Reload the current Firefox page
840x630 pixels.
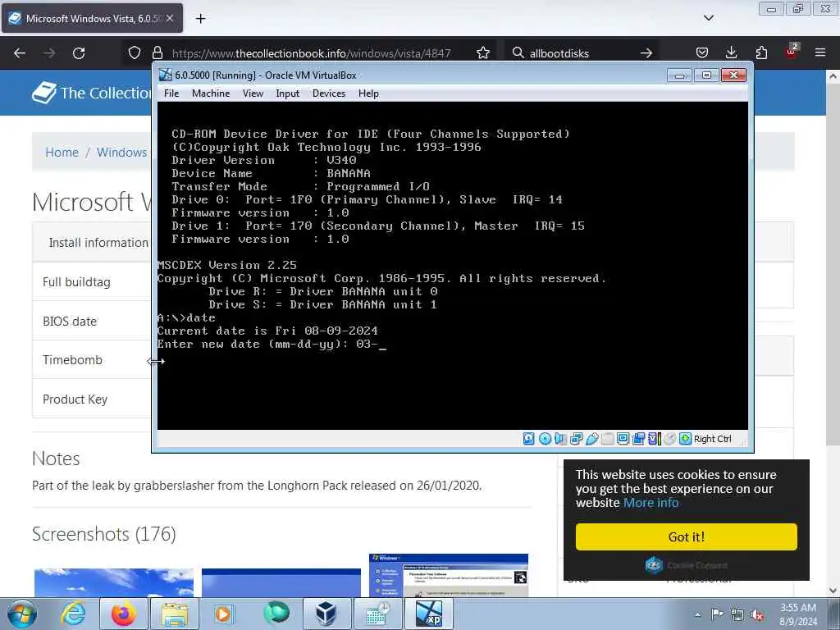[79, 52]
